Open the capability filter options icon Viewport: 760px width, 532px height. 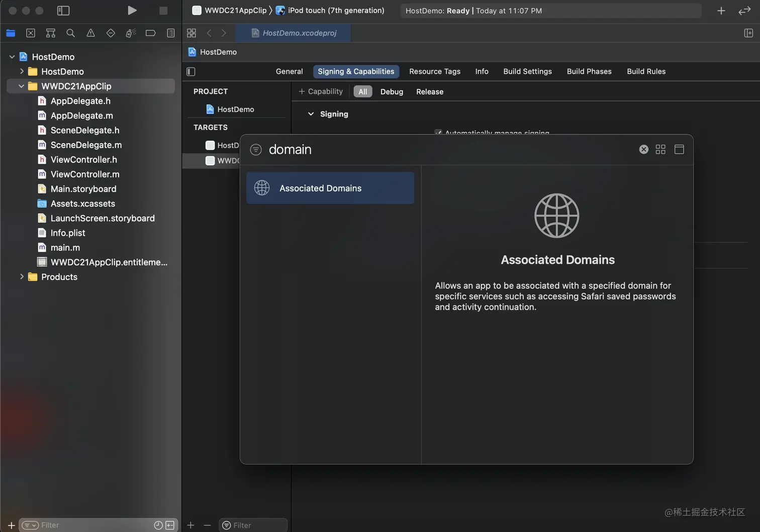[256, 150]
